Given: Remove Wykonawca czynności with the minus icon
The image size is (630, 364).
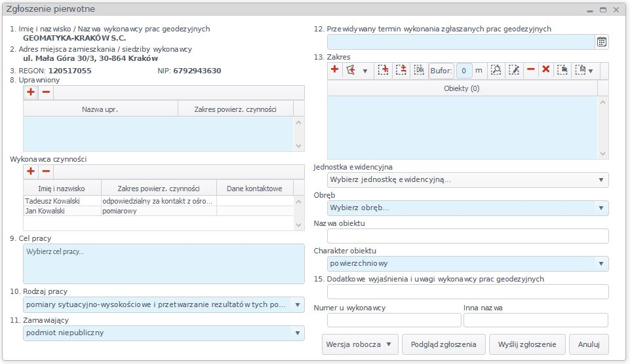Looking at the screenshot, I should (46, 172).
